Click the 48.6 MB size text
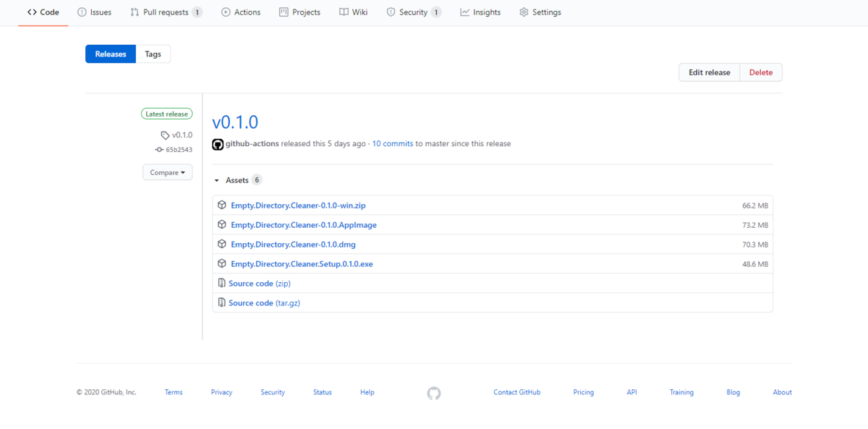Viewport: 868px width, 429px height. 755,265
